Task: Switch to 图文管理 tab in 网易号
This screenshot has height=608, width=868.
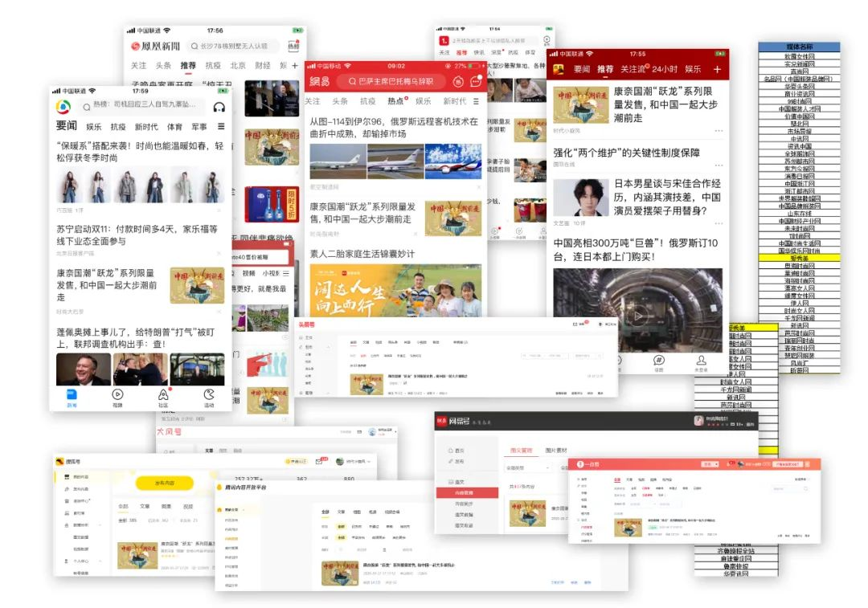Action: click(521, 451)
